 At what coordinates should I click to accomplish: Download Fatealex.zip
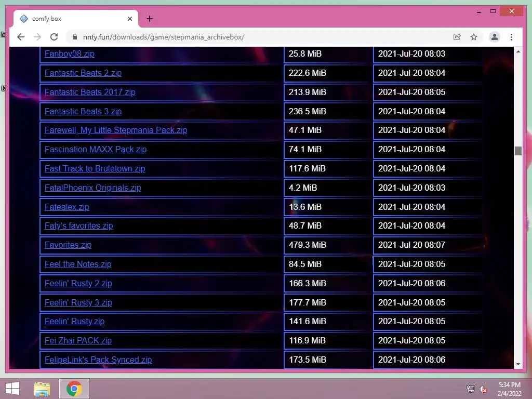[67, 207]
